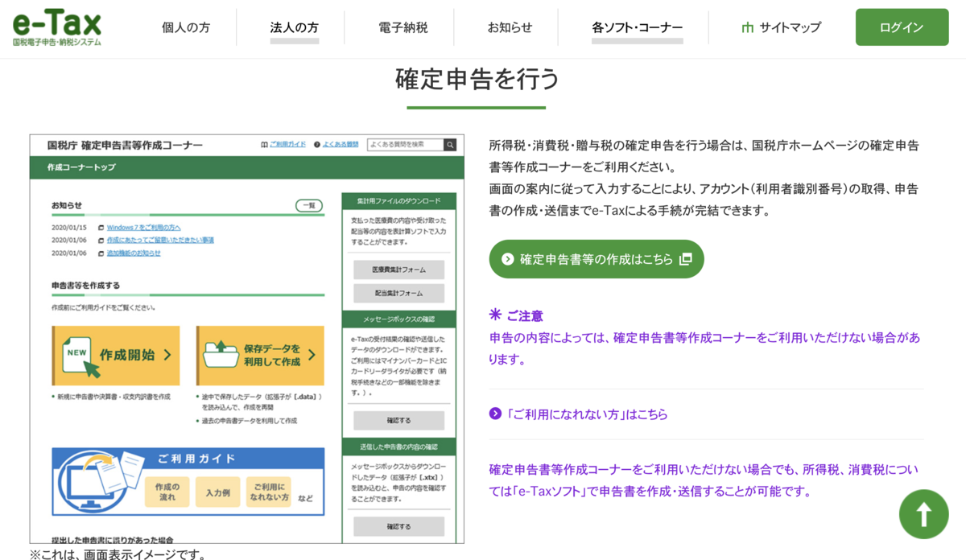This screenshot has width=966, height=560.
Task: Click Windows 7をご利用の方へ in preview
Action: click(144, 228)
